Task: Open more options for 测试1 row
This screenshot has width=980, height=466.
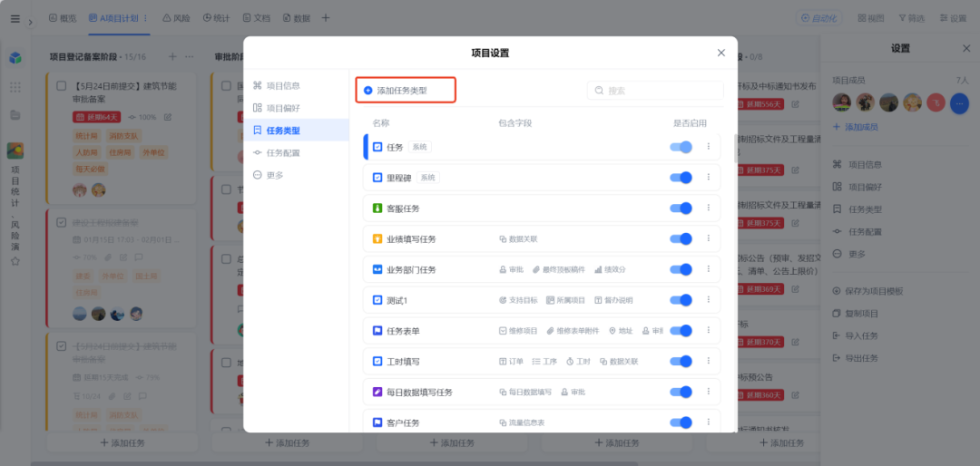Action: (x=708, y=300)
